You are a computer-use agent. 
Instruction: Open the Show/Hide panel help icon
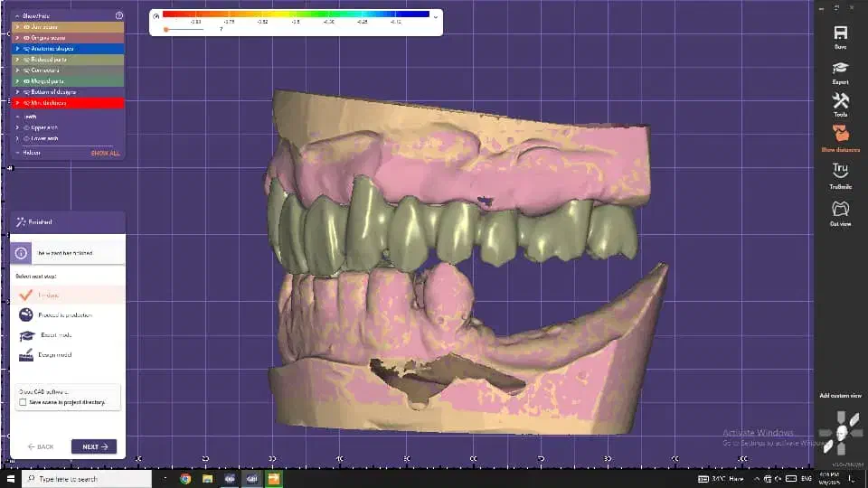click(119, 15)
